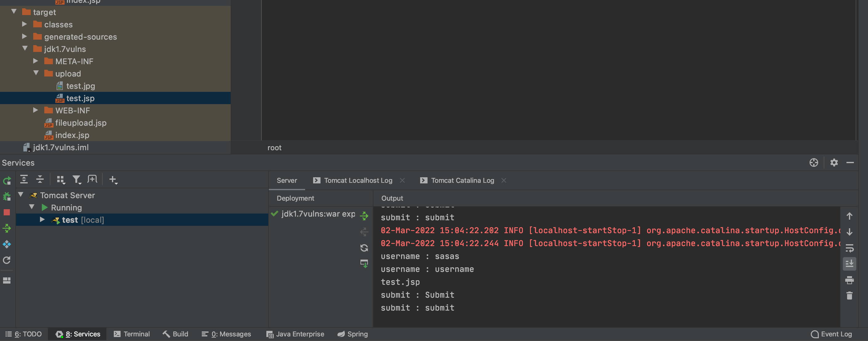Click the print icon in the Output gutter
This screenshot has height=341, width=868.
coord(850,280)
